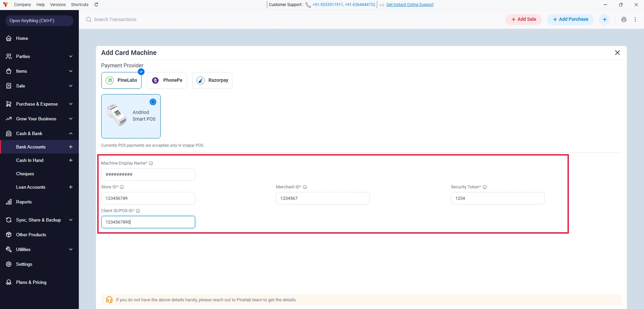Viewport: 644px width, 309px height.
Task: Click the Store ID input field
Action: coord(148,198)
